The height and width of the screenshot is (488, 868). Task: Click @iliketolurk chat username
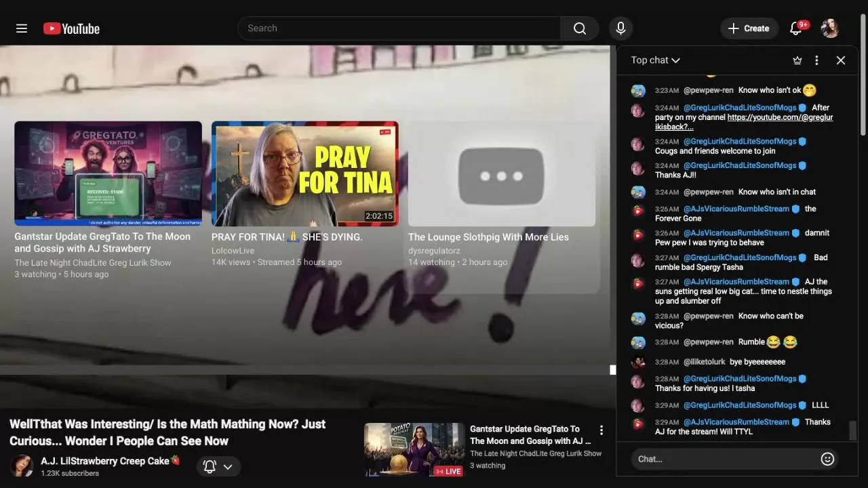tap(703, 362)
